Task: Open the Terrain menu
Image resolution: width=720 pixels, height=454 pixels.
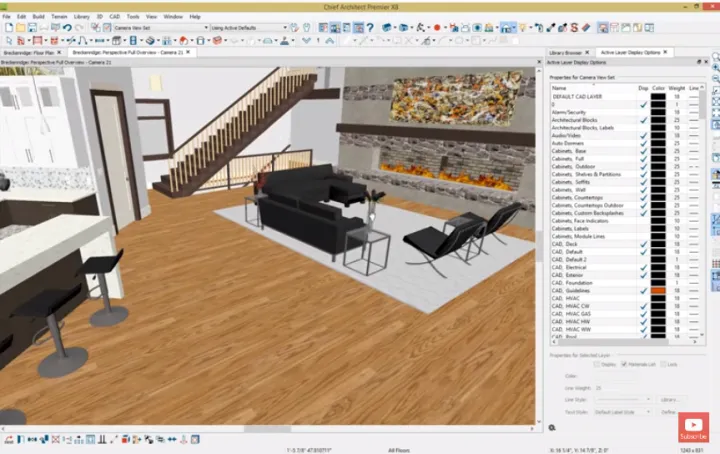Action: click(x=59, y=17)
